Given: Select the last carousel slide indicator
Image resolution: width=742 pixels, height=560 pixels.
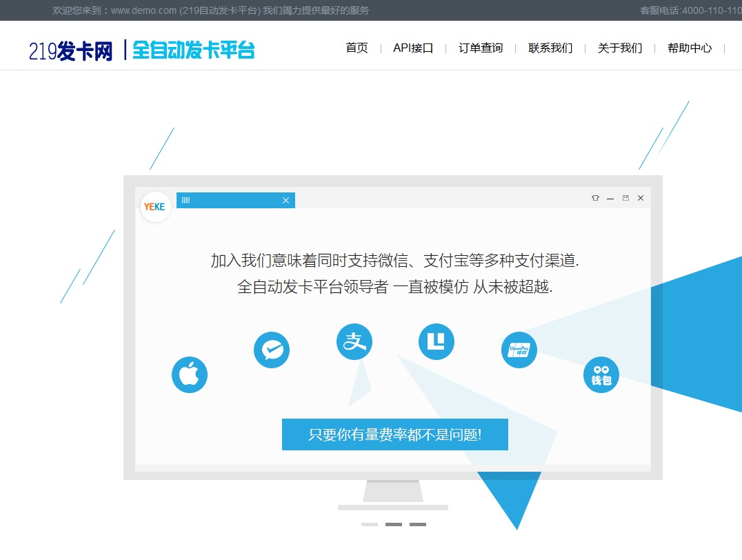Looking at the screenshot, I should point(418,524).
